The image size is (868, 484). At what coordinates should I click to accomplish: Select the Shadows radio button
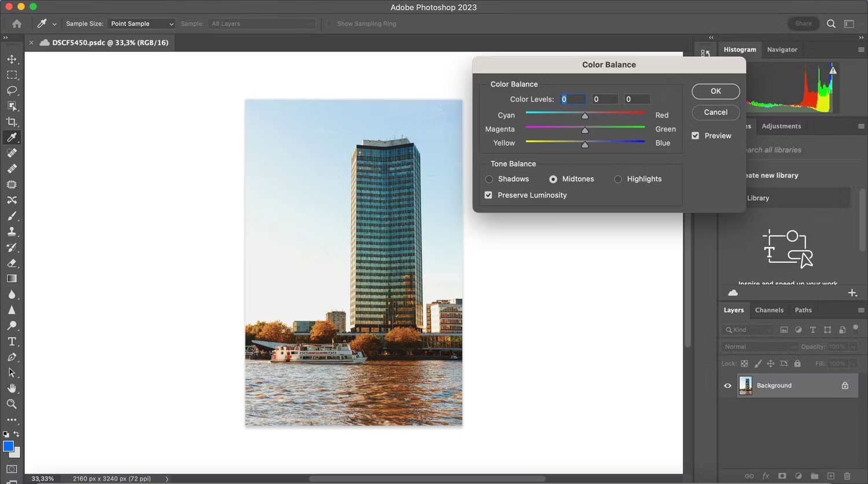pyautogui.click(x=490, y=179)
